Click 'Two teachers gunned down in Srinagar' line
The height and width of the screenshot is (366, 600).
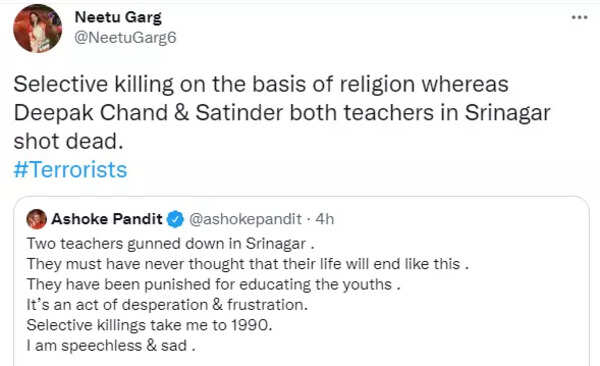click(x=171, y=244)
